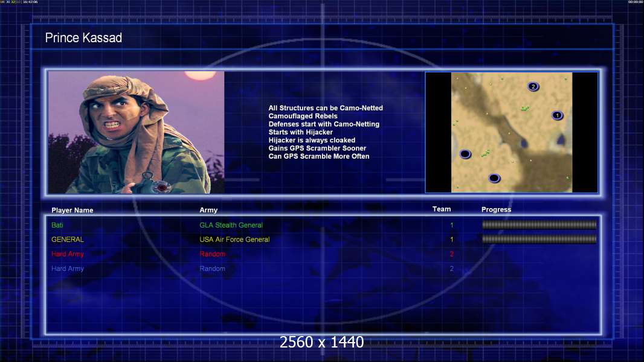This screenshot has width=644, height=362.
Task: Click the Prince Kassad title text
Action: pyautogui.click(x=83, y=38)
